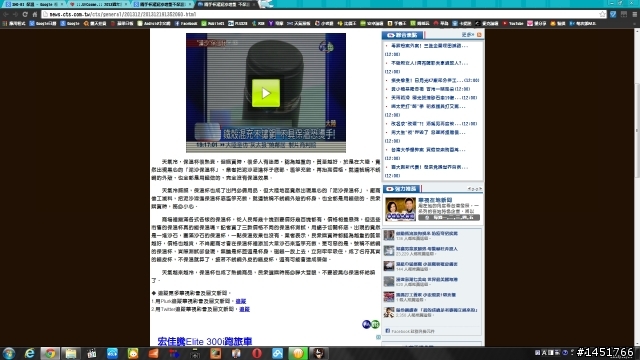The height and width of the screenshot is (360, 640).
Task: Click the green round taskbar icon
Action: click(x=298, y=353)
